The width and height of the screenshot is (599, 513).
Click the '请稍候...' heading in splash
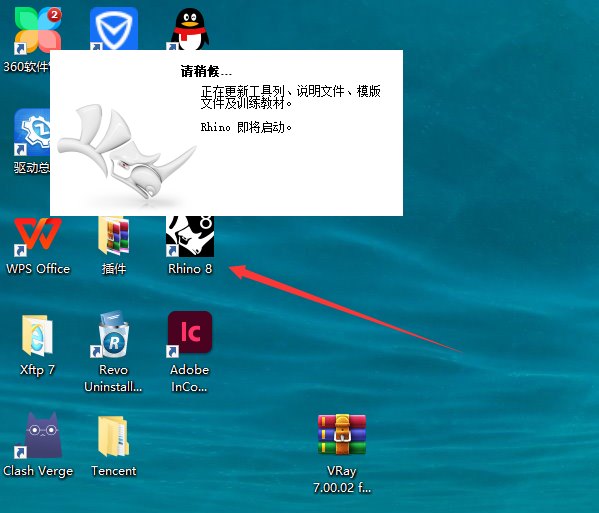tap(206, 71)
